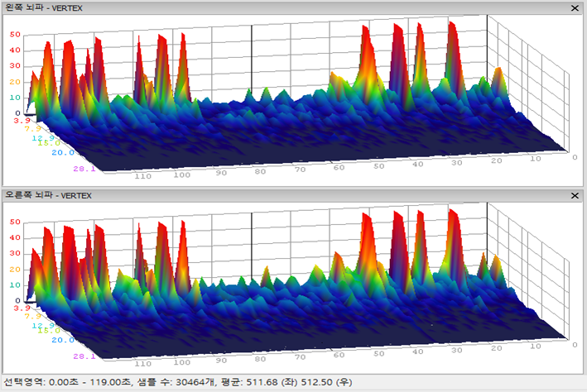Image resolution: width=587 pixels, height=392 pixels.
Task: Click the 평균 values in status bar
Action: pyautogui.click(x=281, y=382)
